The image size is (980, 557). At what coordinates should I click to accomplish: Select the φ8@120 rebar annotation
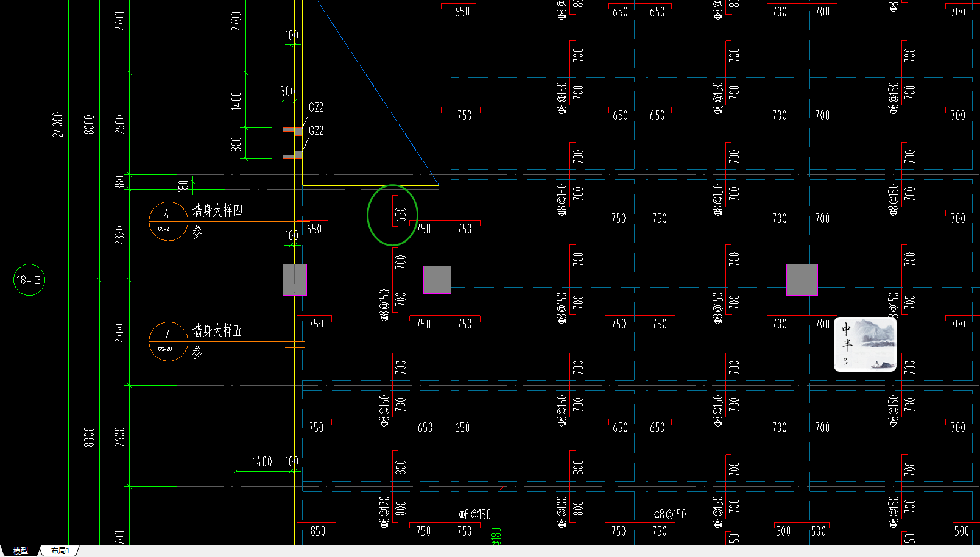[x=384, y=511]
